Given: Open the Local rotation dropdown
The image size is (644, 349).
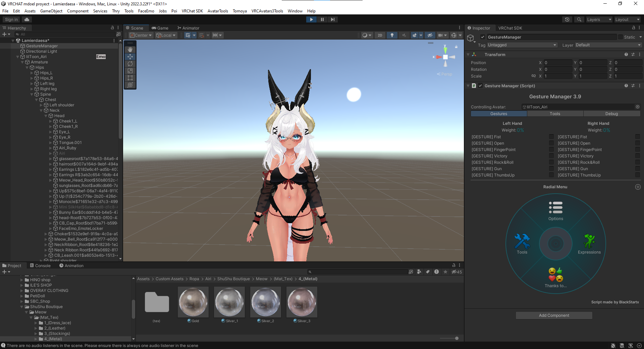Looking at the screenshot, I should (166, 35).
